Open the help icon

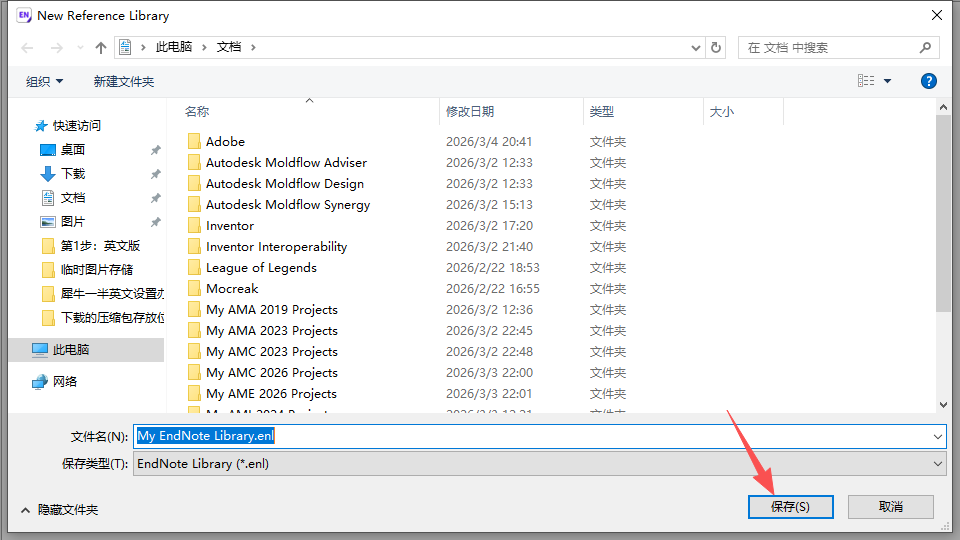pyautogui.click(x=929, y=81)
